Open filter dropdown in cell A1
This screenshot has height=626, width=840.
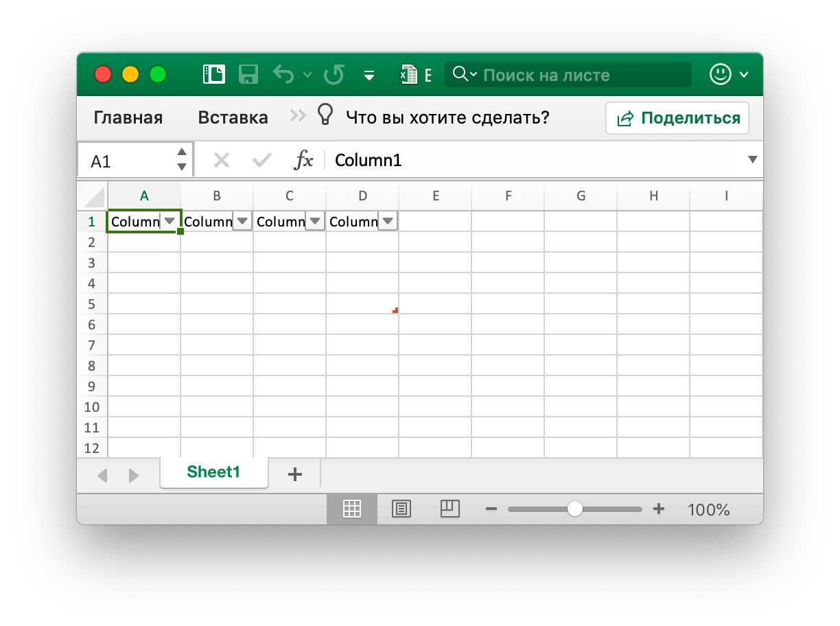click(x=170, y=222)
